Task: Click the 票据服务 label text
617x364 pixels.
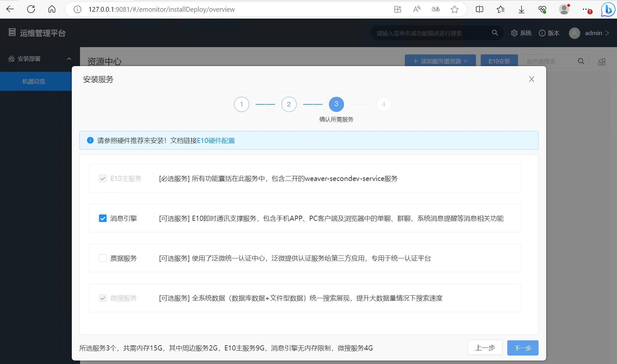Action: pyautogui.click(x=123, y=258)
